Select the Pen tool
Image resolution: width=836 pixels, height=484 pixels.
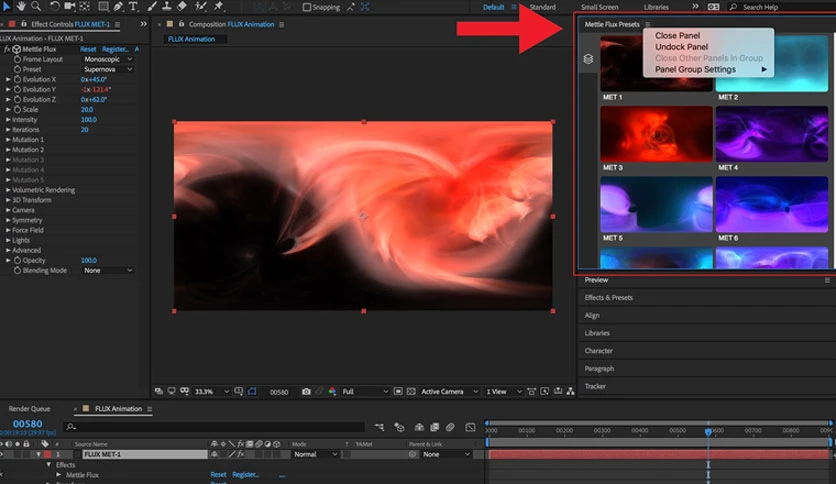(x=118, y=6)
